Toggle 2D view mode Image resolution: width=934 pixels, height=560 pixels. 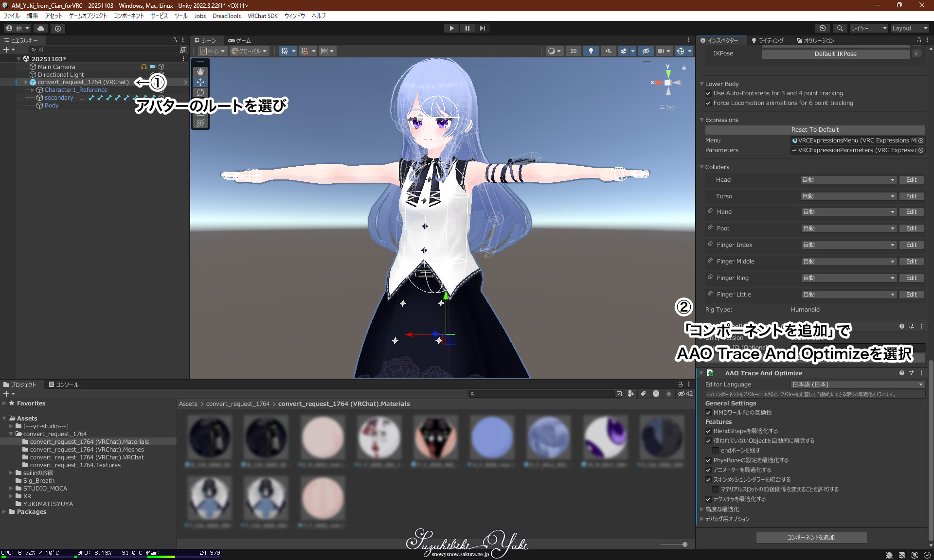click(x=574, y=51)
